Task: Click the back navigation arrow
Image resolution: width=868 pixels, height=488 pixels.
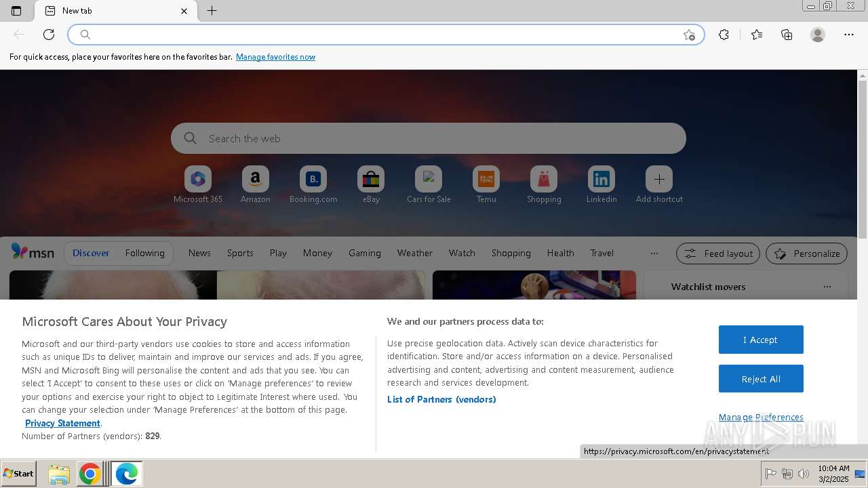Action: point(19,35)
